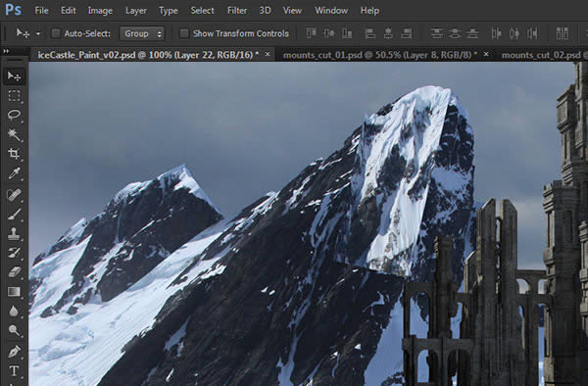The height and width of the screenshot is (386, 588).
Task: Open the View menu
Action: pos(292,11)
